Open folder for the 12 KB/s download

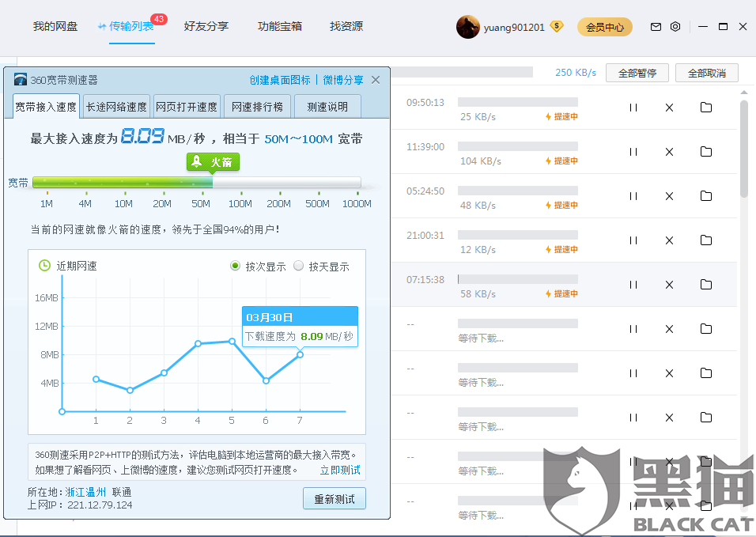[x=706, y=240]
